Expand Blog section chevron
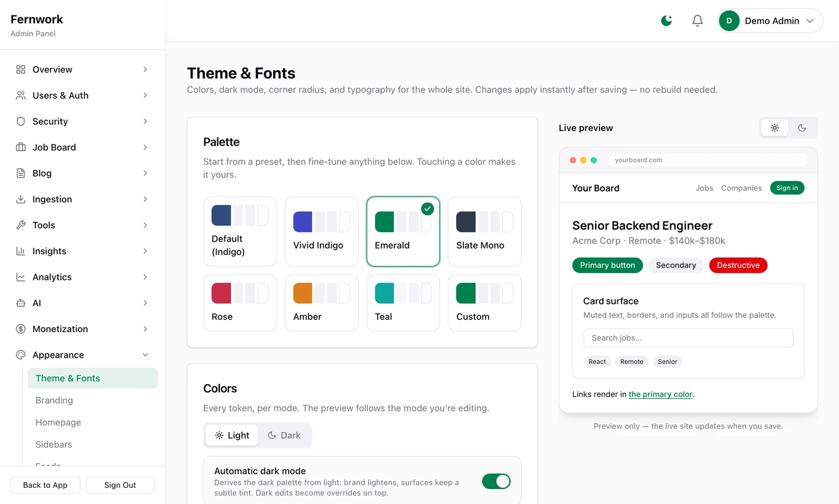 tap(145, 173)
